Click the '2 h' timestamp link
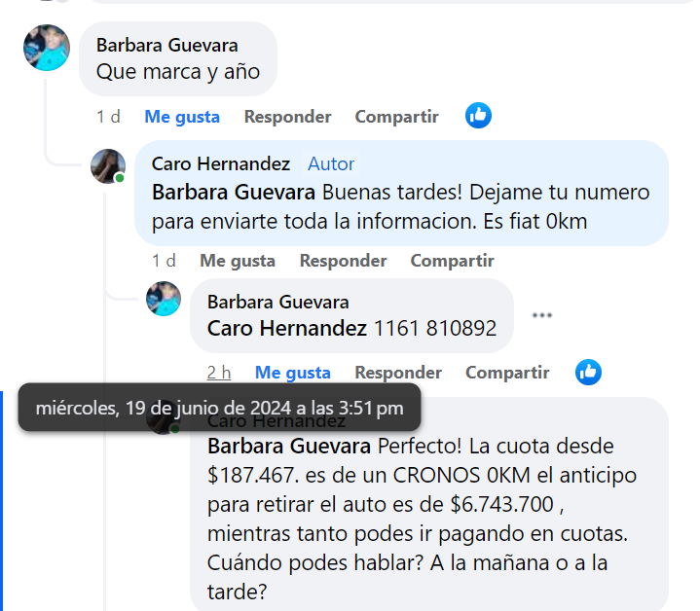This screenshot has width=700, height=611. coord(219,373)
